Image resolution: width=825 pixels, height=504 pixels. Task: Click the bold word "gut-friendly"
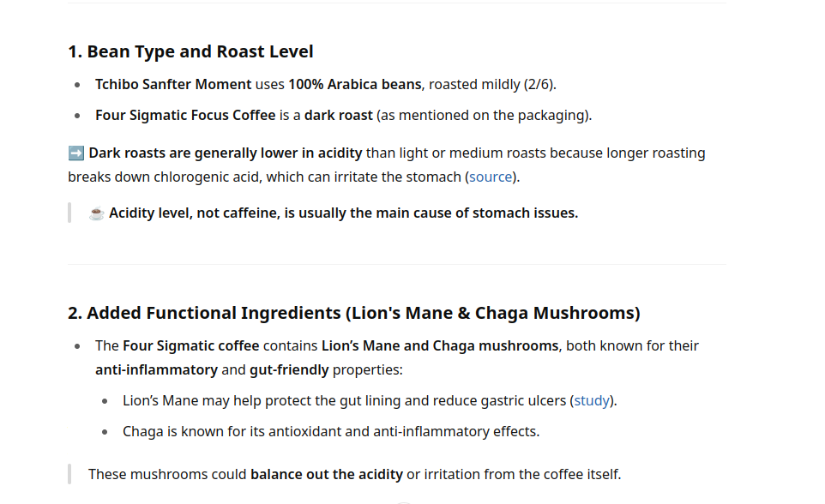(x=289, y=369)
